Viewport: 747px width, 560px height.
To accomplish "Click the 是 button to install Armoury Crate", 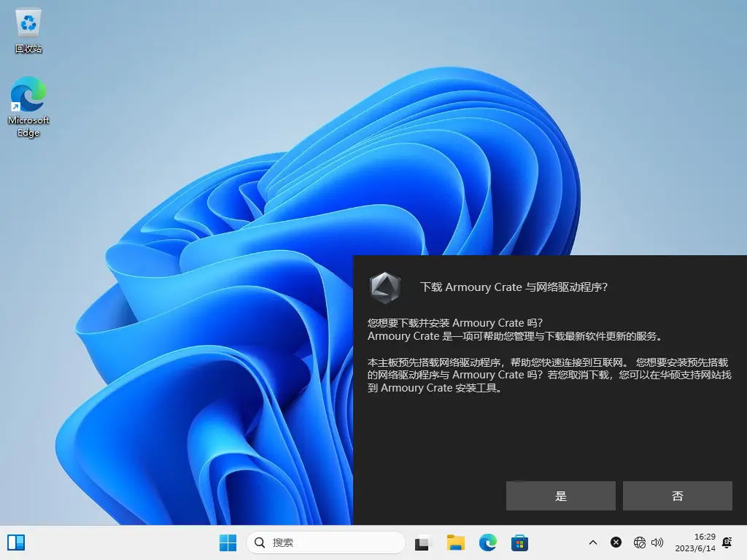I will coord(561,496).
